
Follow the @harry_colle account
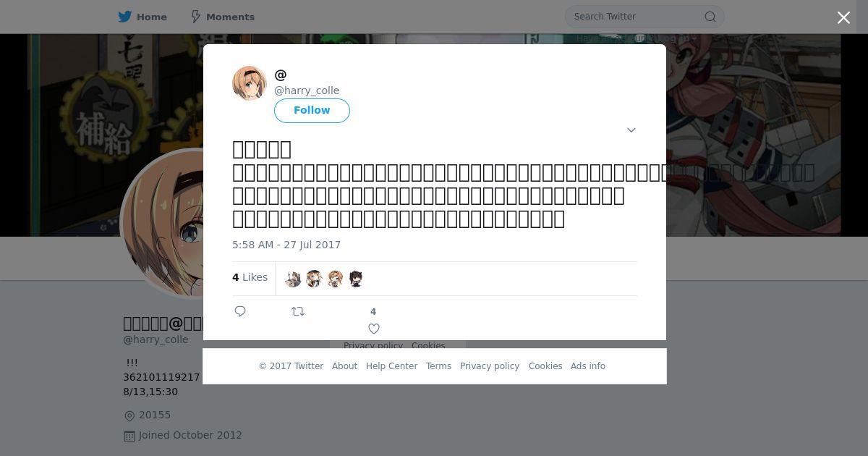coord(312,110)
